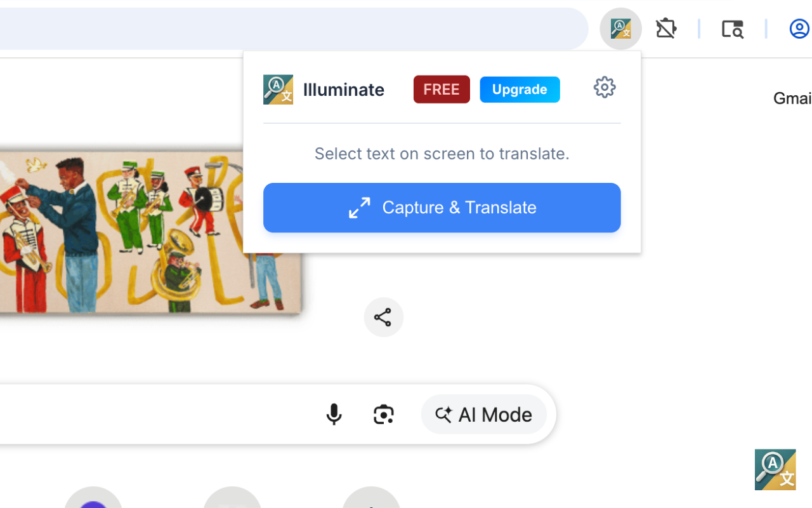Click the floating Illuminate icon bottom right

(775, 470)
